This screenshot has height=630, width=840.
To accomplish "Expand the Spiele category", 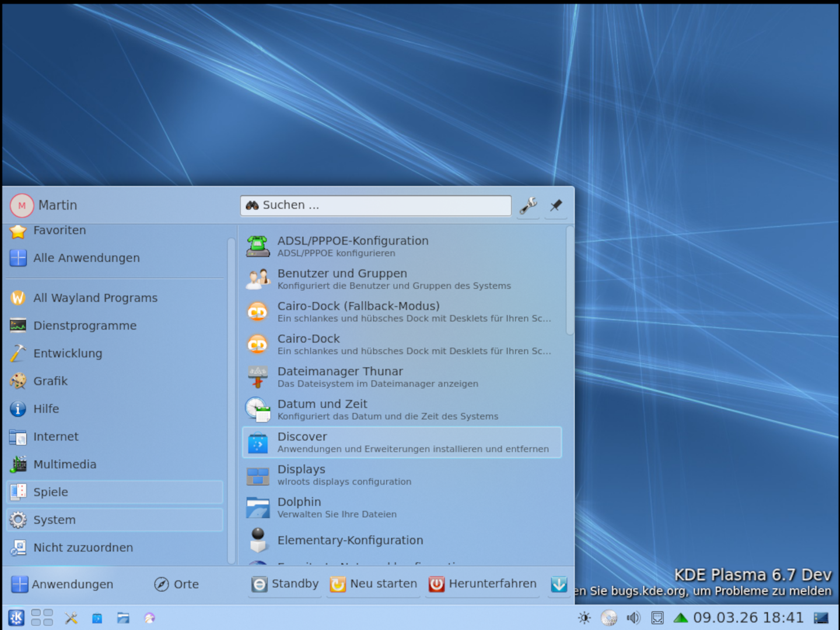I will click(114, 492).
